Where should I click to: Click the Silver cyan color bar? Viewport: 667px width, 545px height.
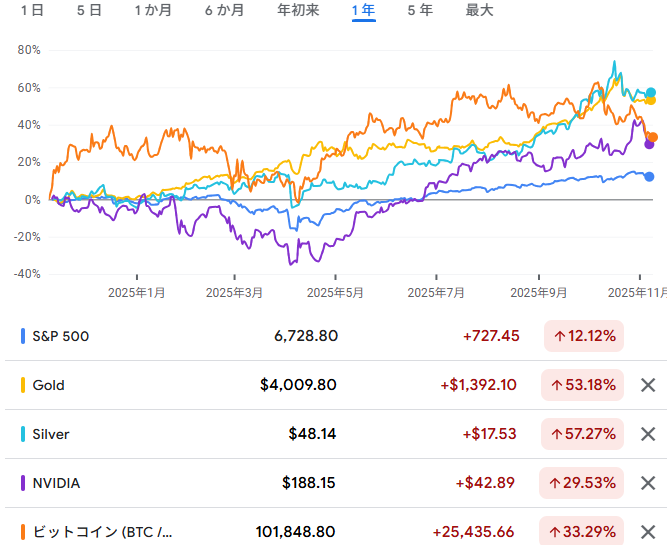23,434
